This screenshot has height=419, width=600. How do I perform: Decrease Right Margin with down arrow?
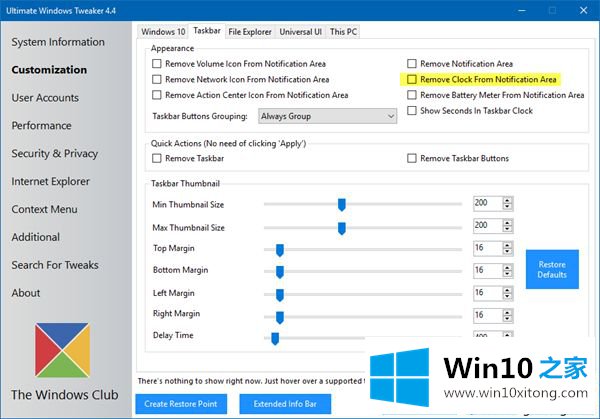click(x=507, y=319)
